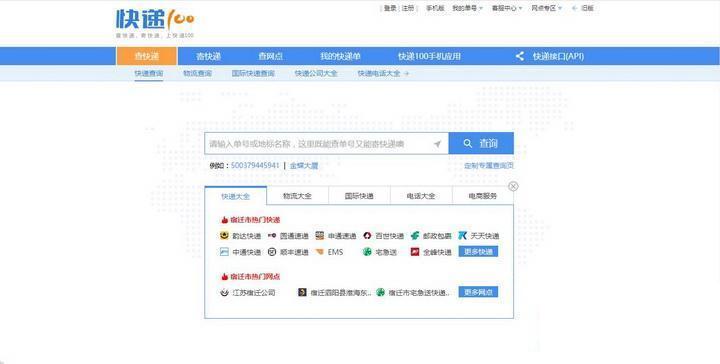720x364 pixels.
Task: Click the 全峰快递 logo icon
Action: (415, 252)
